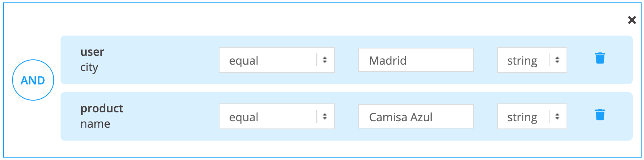Open the equal operator dropdown for product name
Image resolution: width=644 pixels, height=160 pixels.
[277, 117]
